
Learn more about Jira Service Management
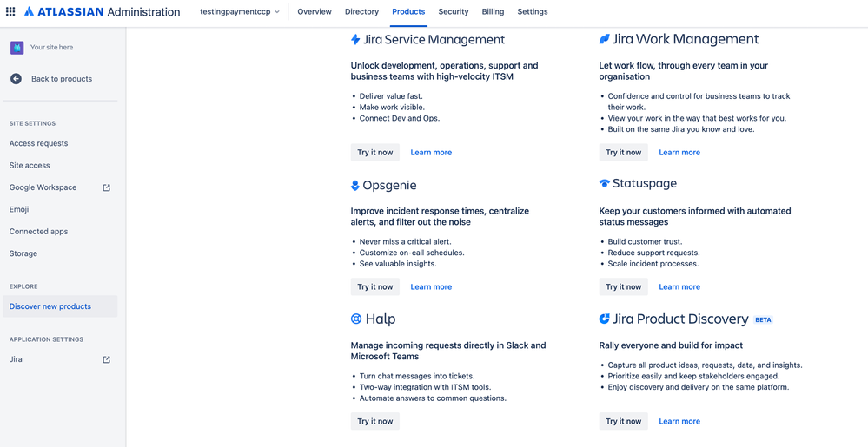(431, 153)
